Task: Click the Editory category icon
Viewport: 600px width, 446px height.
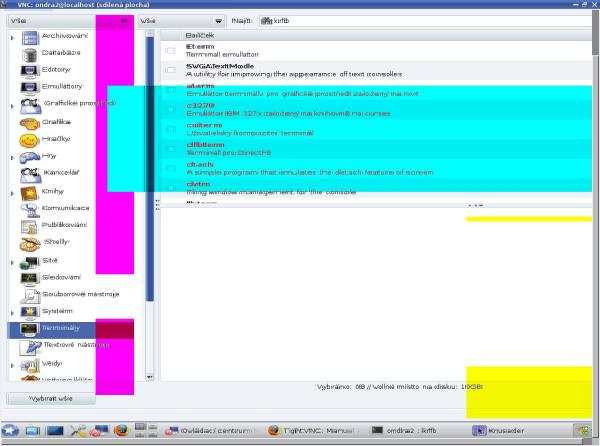Action: (x=29, y=71)
